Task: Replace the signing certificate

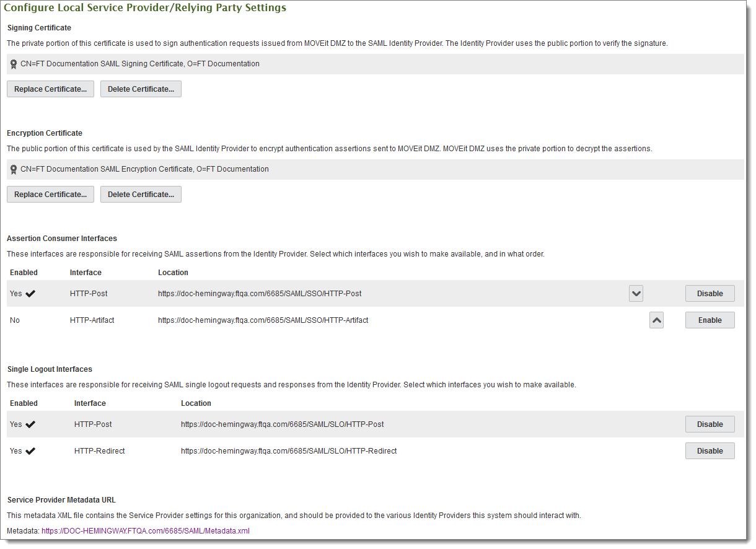Action: pyautogui.click(x=50, y=89)
